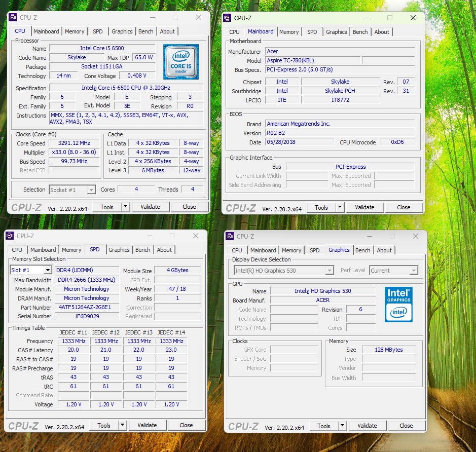
Task: Click CPU-Z app icon in Graphics window title bar
Action: (230, 236)
